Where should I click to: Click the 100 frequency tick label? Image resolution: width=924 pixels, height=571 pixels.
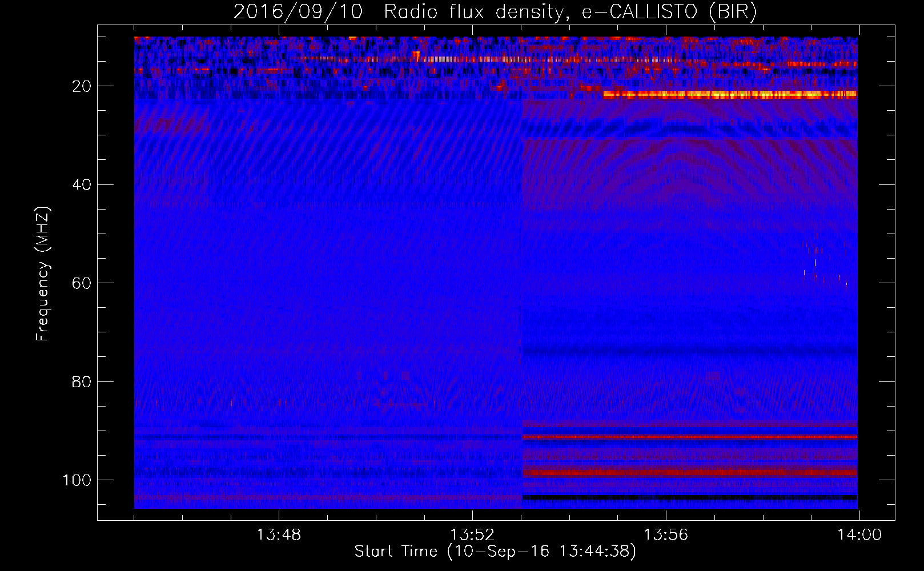point(77,480)
